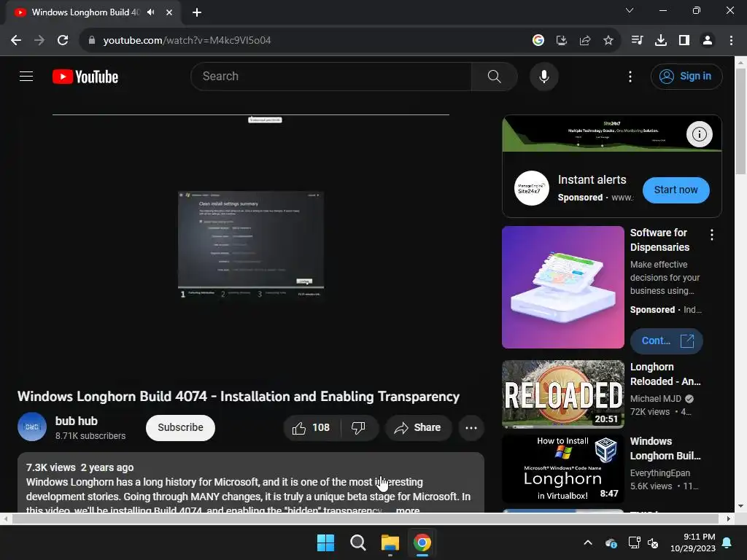This screenshot has width=747, height=560.
Task: Bookmark this tab with the star
Action: pyautogui.click(x=608, y=40)
